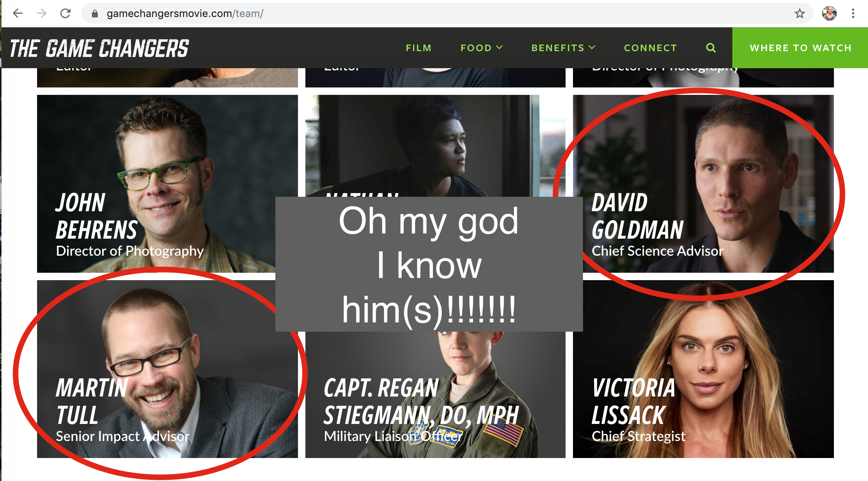Expand the FOOD dropdown menu
The height and width of the screenshot is (481, 868).
pyautogui.click(x=481, y=48)
